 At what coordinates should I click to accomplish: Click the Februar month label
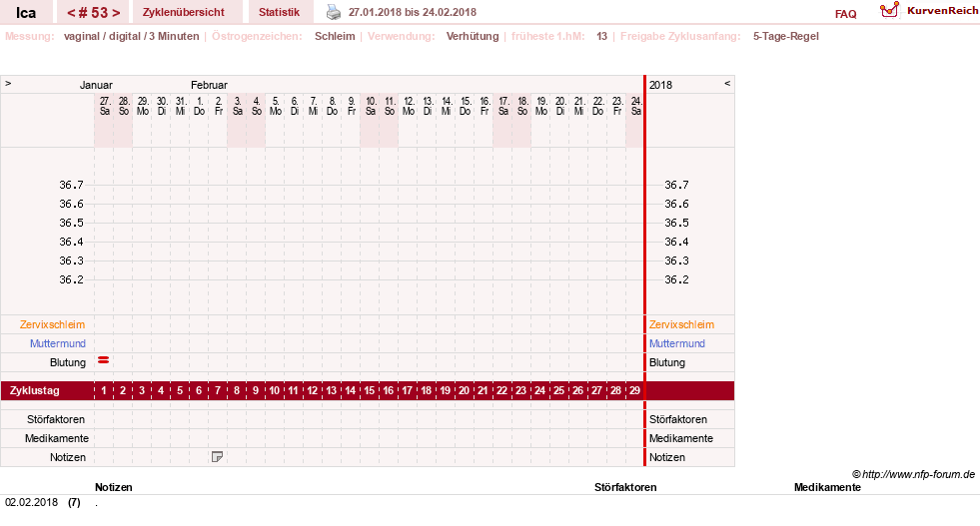coord(209,85)
